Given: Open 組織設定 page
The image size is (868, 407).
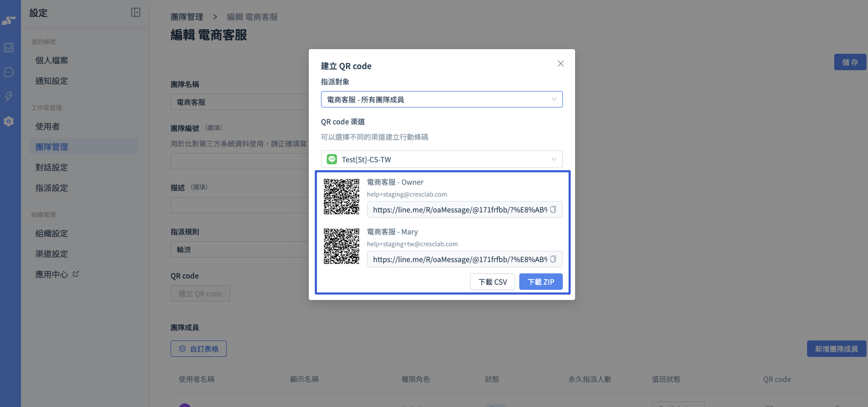Looking at the screenshot, I should pos(52,233).
